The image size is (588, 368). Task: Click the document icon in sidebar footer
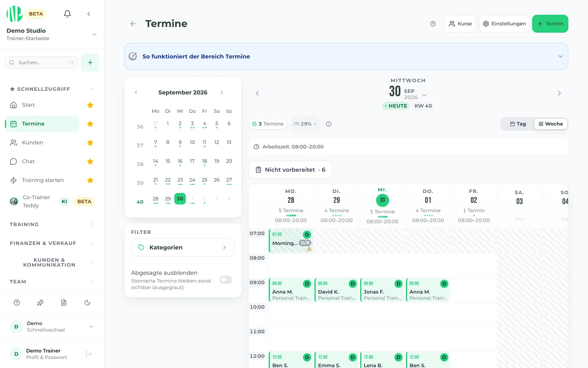pos(64,303)
